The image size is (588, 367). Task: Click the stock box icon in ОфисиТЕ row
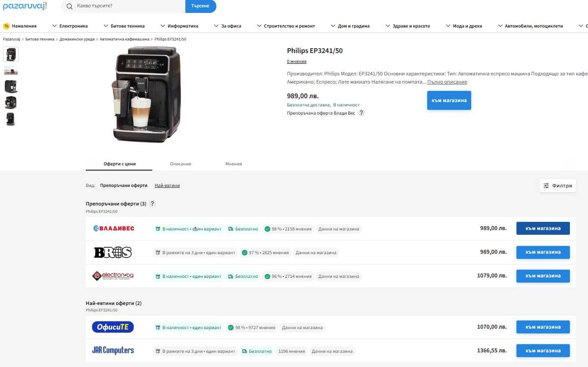pos(158,327)
